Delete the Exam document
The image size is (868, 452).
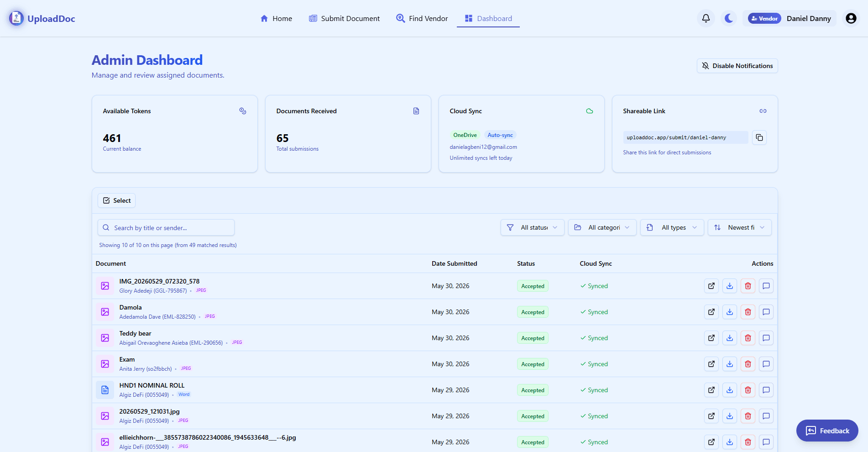point(748,364)
